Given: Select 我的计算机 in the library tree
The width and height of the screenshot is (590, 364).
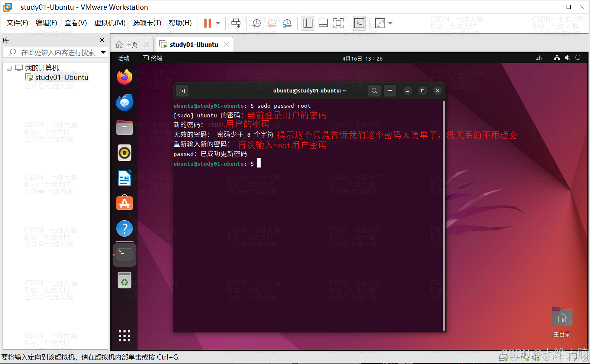Looking at the screenshot, I should point(42,68).
